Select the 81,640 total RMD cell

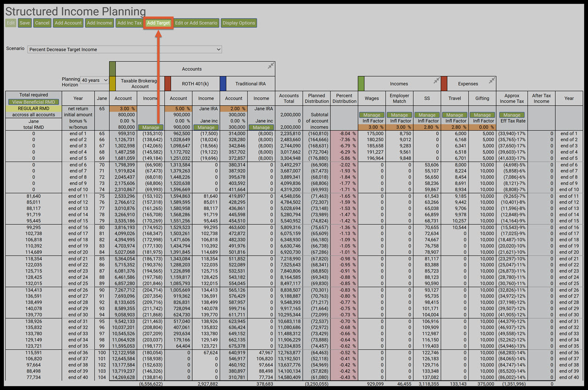pyautogui.click(x=34, y=196)
